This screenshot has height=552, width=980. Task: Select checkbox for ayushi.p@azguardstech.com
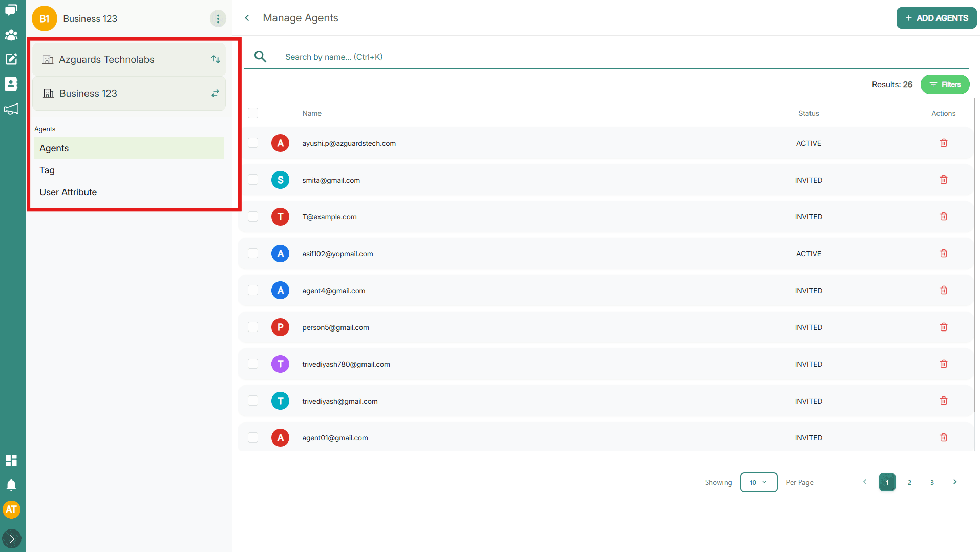point(253,143)
